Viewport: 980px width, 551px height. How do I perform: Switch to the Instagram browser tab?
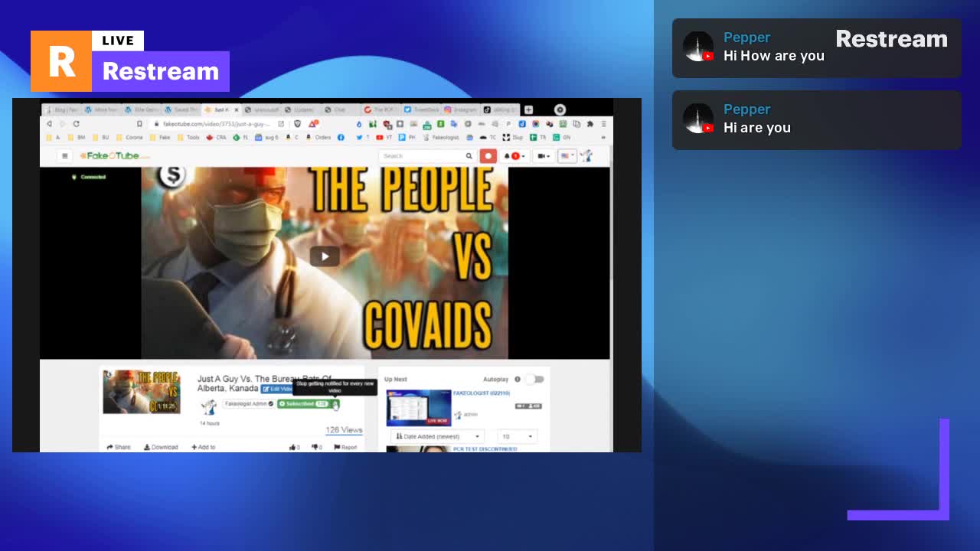tap(460, 109)
